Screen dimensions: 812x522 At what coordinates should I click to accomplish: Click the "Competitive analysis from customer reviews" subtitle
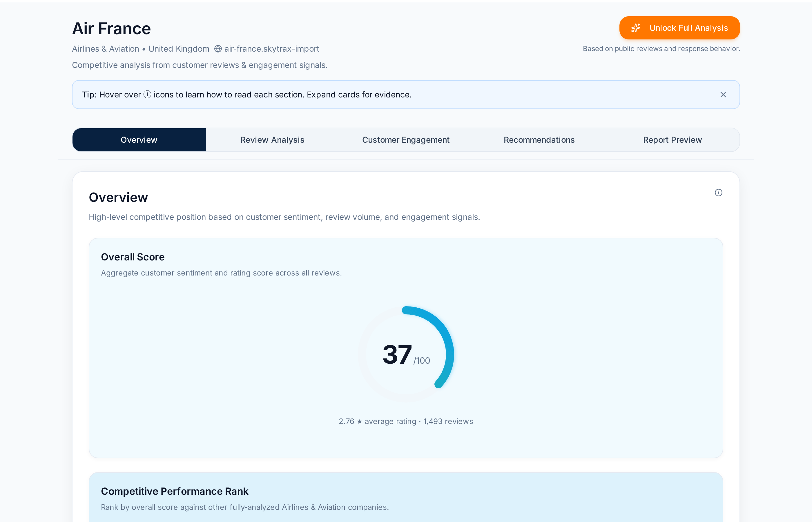(200, 65)
